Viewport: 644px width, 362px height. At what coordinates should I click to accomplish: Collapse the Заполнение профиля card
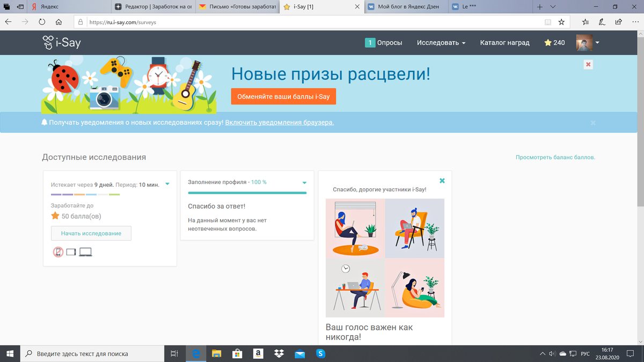click(304, 182)
